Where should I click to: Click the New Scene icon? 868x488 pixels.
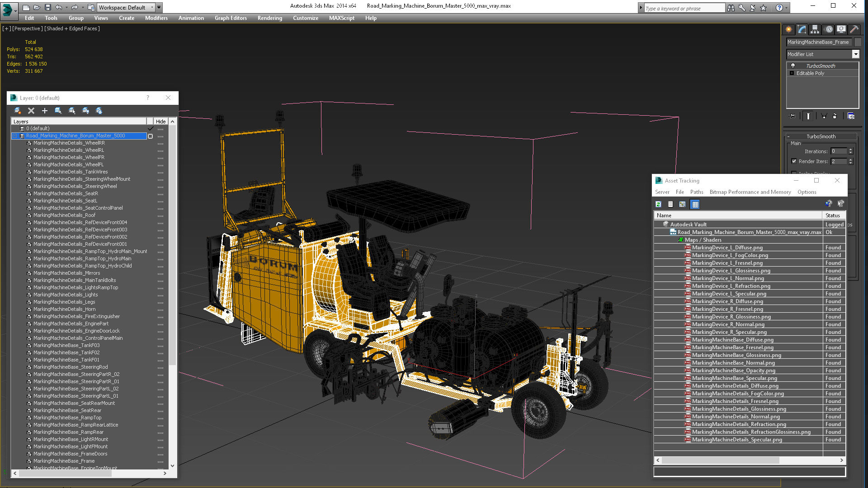[26, 7]
